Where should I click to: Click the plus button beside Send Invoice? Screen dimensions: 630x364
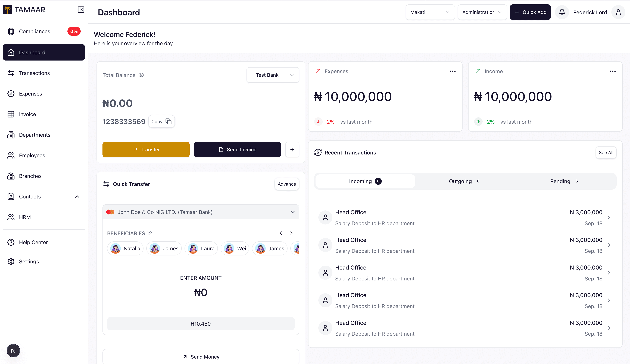(x=292, y=150)
